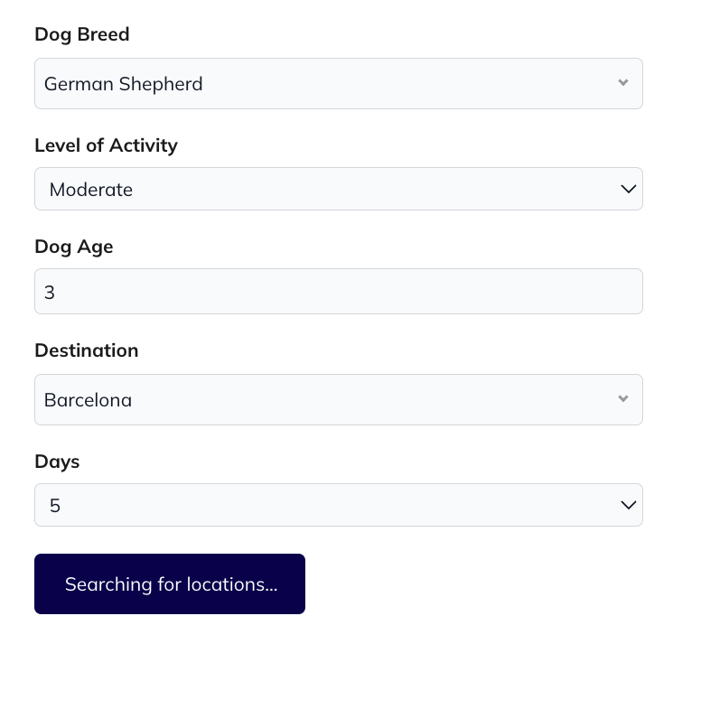Select the German Shepherd text value
The width and height of the screenshot is (701, 728).
tap(124, 85)
